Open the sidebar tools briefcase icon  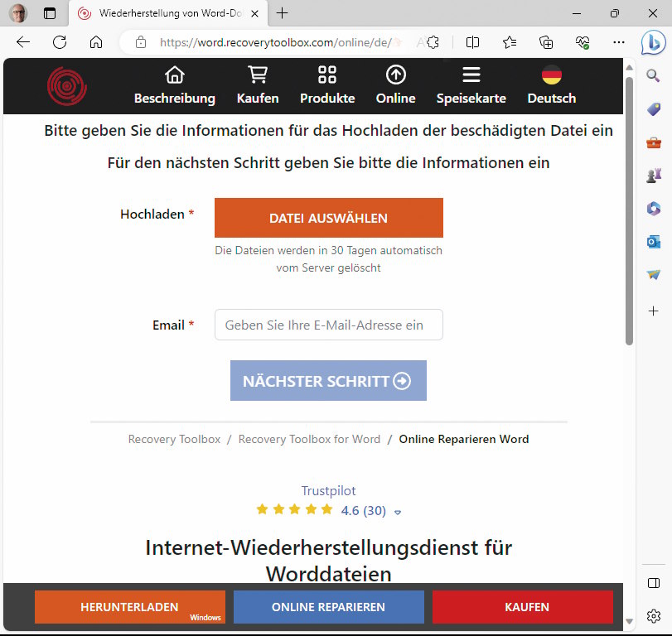click(654, 142)
